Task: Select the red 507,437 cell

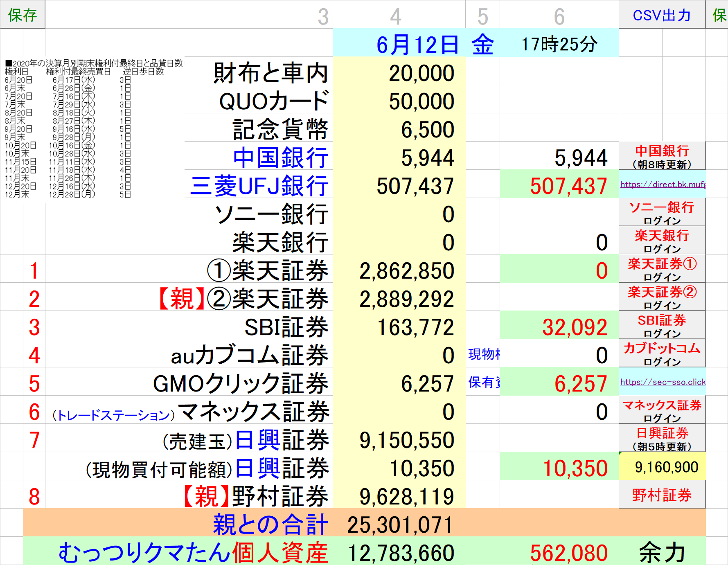Action: (559, 184)
